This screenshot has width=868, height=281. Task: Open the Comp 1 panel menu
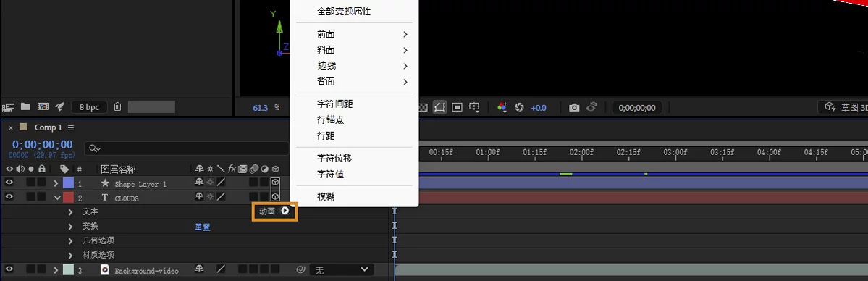tap(71, 127)
